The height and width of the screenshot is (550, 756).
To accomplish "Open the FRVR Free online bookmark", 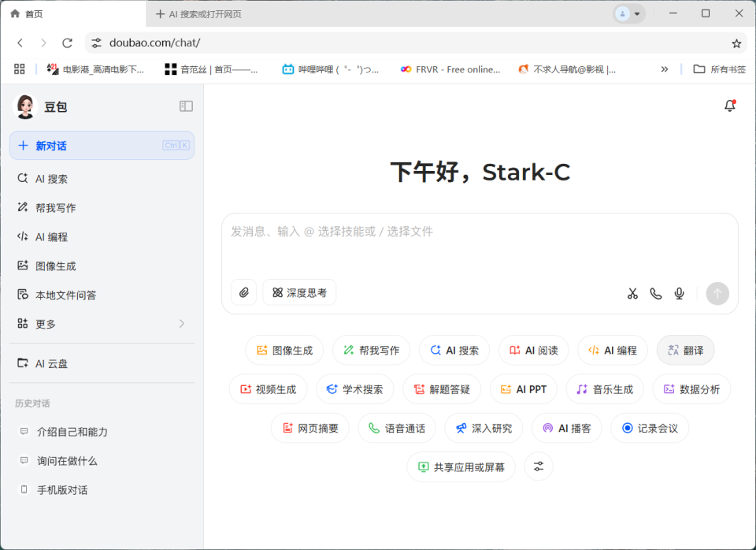I will (450, 69).
